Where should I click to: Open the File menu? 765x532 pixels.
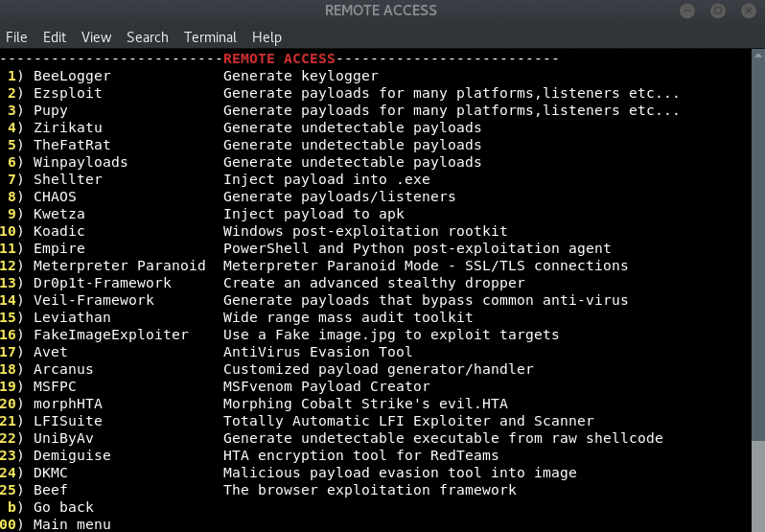(16, 37)
